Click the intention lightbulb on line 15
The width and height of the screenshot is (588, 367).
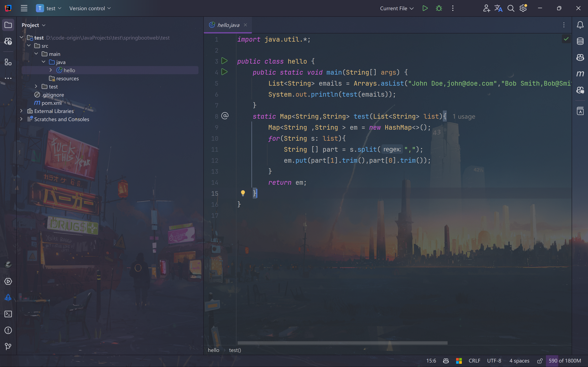coord(243,193)
